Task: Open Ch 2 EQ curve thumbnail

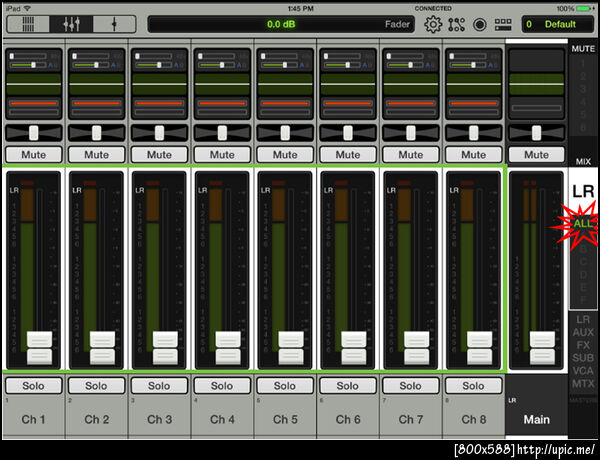Action: [x=96, y=84]
